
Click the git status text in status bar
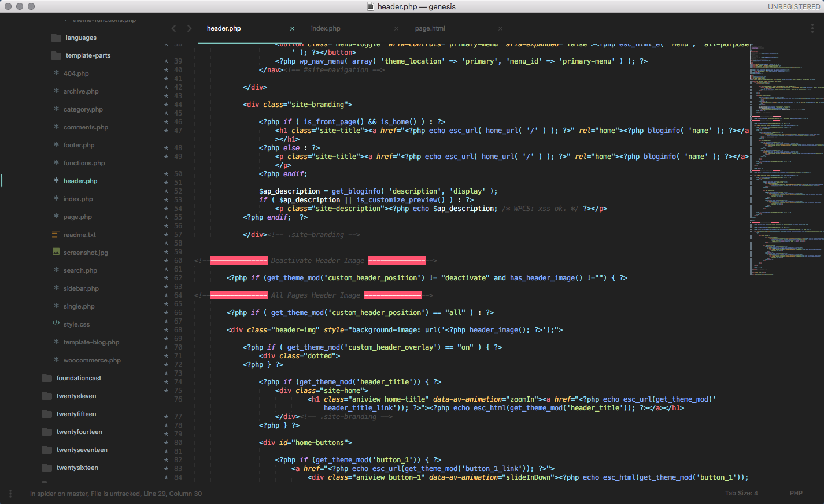click(116, 494)
